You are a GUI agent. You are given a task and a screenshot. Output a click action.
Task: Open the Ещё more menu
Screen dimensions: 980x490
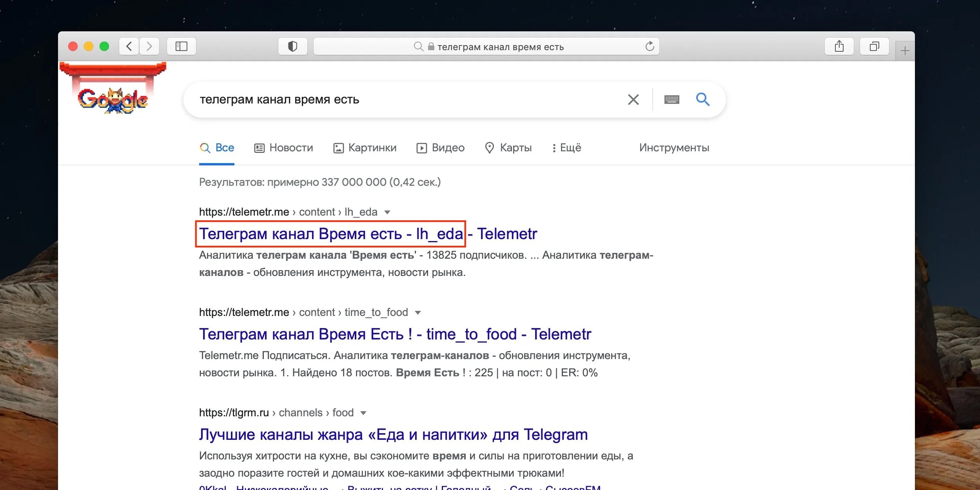click(566, 148)
